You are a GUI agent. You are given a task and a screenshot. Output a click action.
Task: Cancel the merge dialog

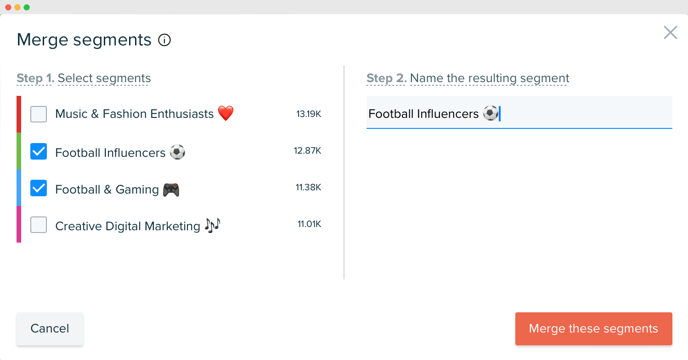[x=50, y=328]
